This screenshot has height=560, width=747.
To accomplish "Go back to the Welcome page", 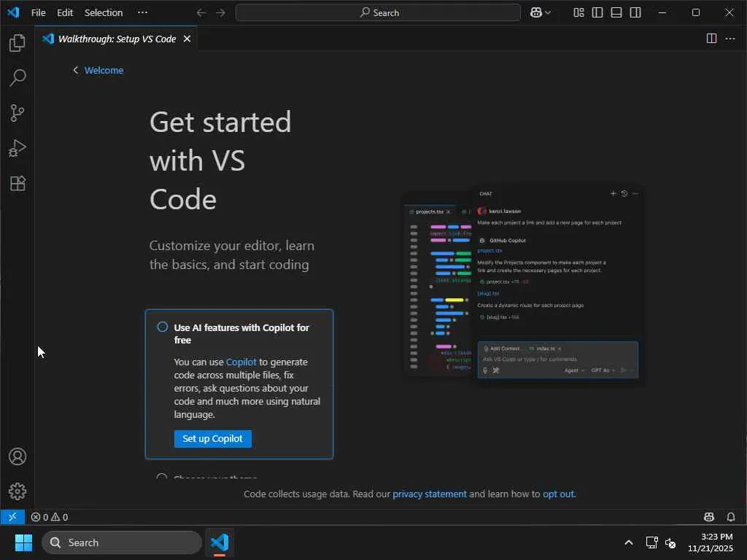I will (98, 71).
